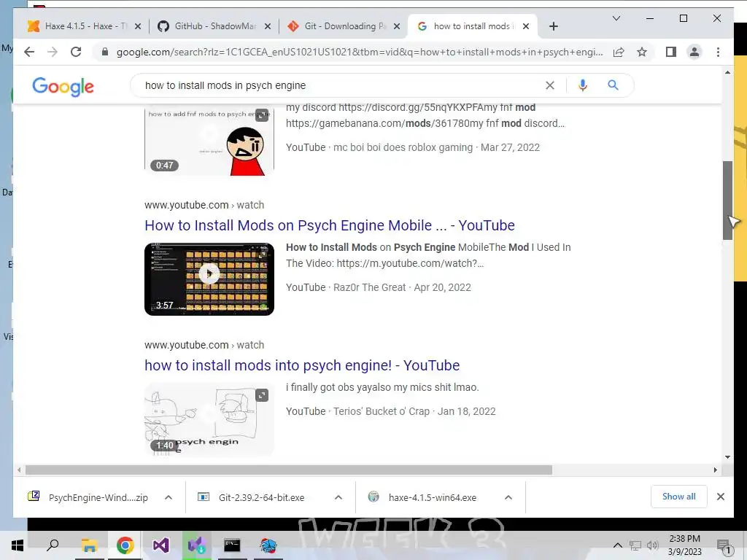
Task: Click the right arrow on the horizontal scrollbar
Action: (x=715, y=470)
